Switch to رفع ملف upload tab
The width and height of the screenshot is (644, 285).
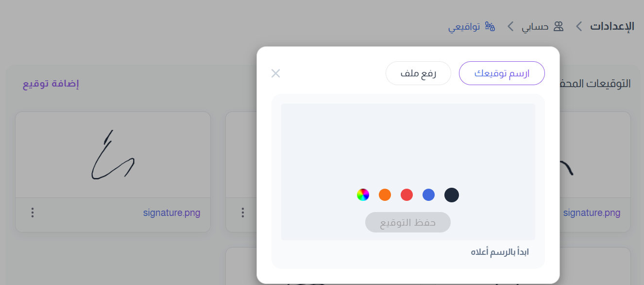pyautogui.click(x=418, y=73)
